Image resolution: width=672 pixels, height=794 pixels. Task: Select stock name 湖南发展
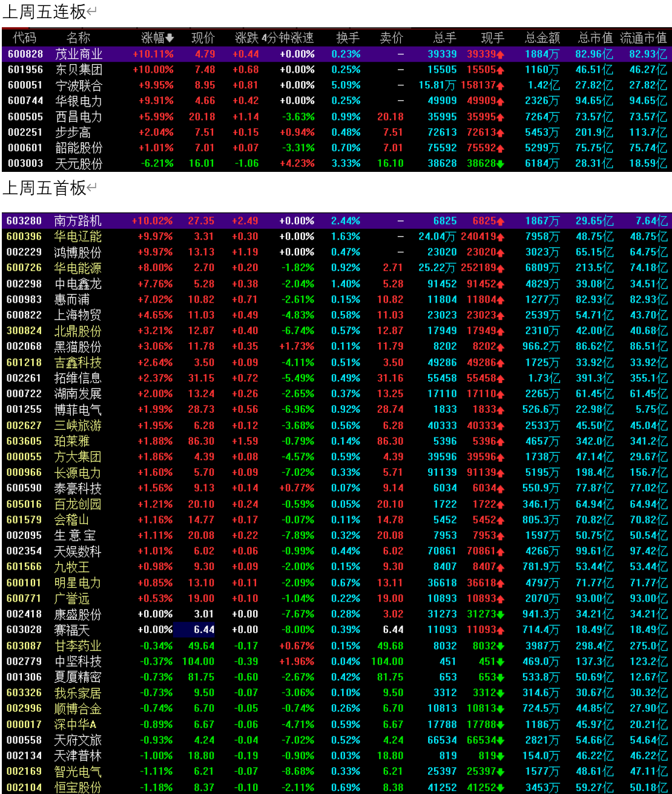(x=78, y=394)
